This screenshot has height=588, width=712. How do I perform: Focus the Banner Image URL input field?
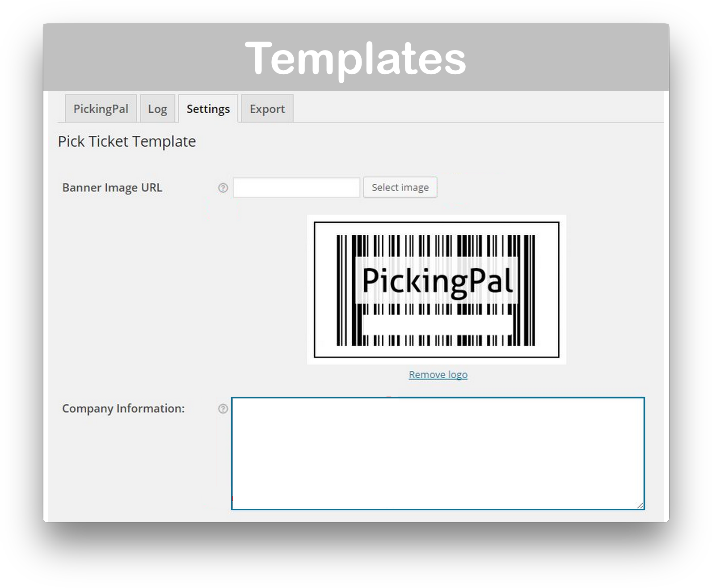(296, 187)
